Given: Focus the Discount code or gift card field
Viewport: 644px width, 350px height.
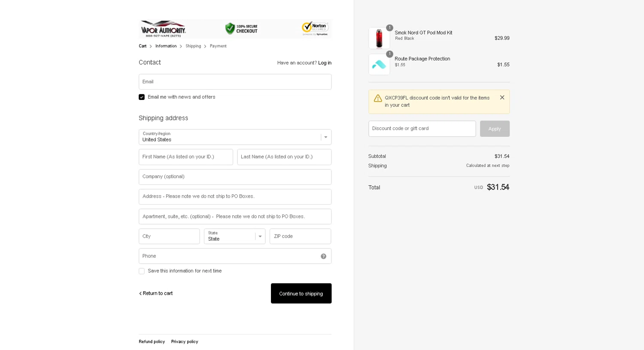Looking at the screenshot, I should (422, 129).
